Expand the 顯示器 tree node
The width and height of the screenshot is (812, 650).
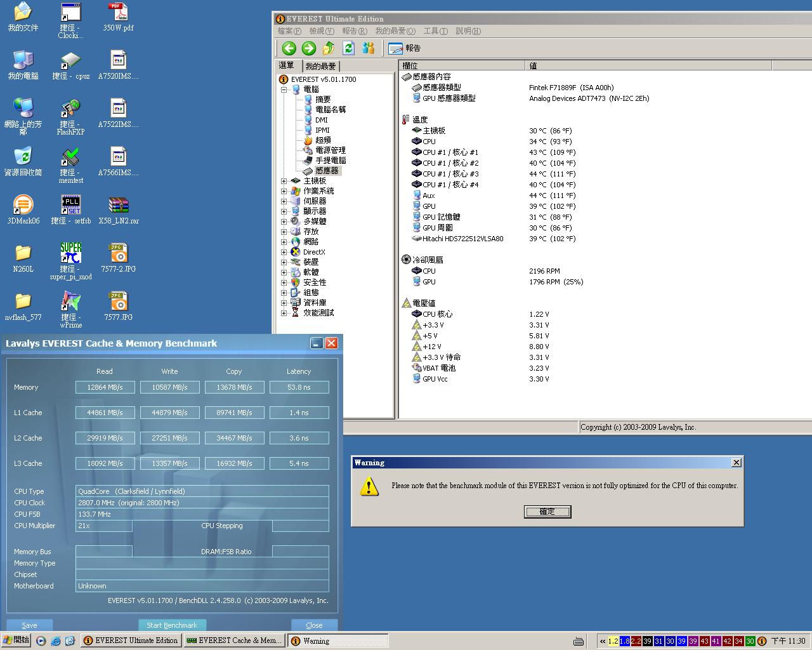point(284,211)
